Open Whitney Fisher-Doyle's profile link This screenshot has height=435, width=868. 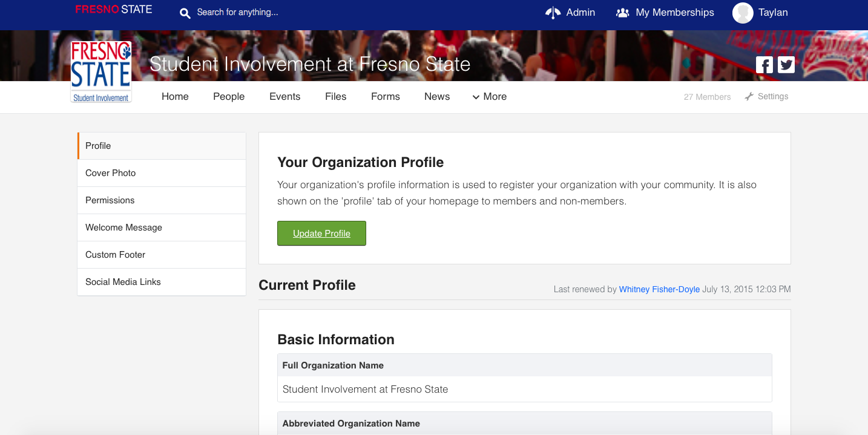[x=659, y=289]
